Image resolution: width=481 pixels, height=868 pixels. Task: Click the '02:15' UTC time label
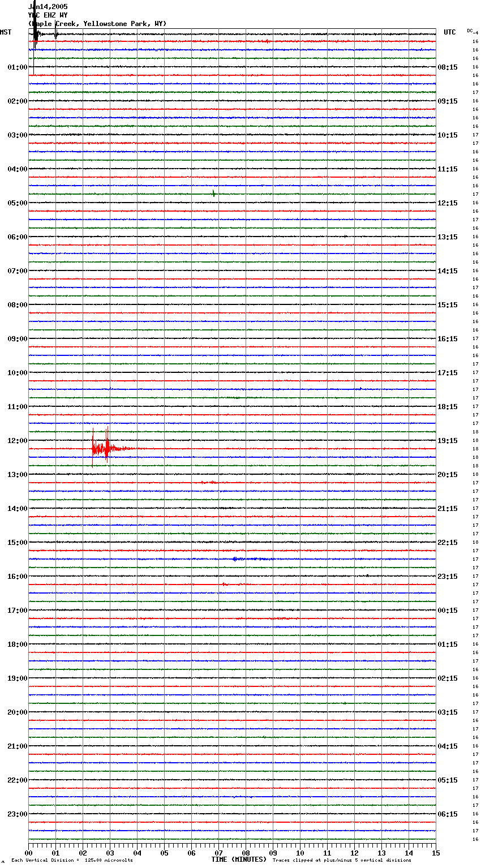coord(448,678)
